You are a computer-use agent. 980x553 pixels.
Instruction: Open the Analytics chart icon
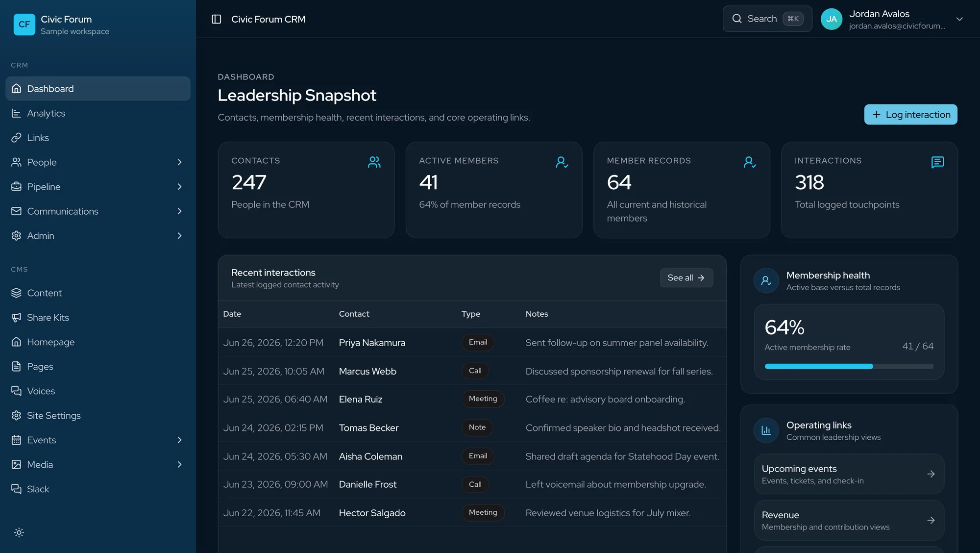tap(16, 113)
